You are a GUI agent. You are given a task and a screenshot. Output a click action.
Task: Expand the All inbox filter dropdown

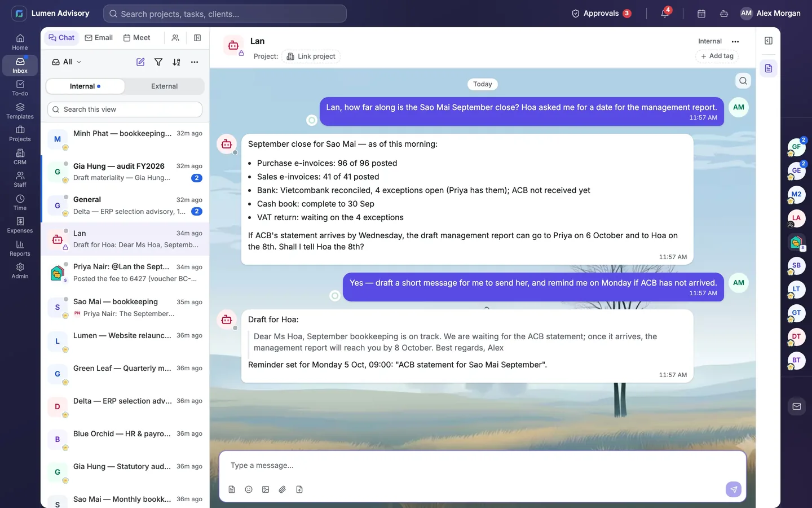pos(67,62)
